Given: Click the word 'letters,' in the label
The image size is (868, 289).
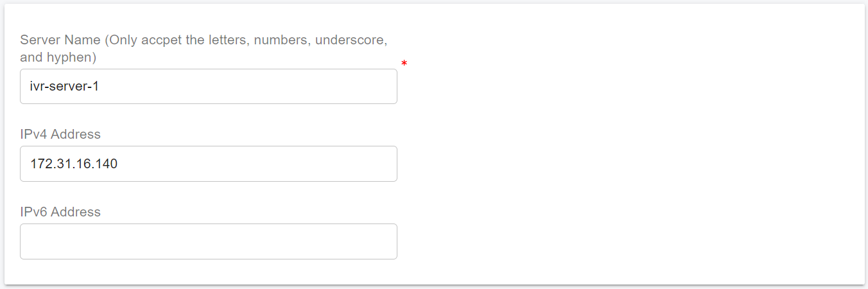Looking at the screenshot, I should point(230,40).
